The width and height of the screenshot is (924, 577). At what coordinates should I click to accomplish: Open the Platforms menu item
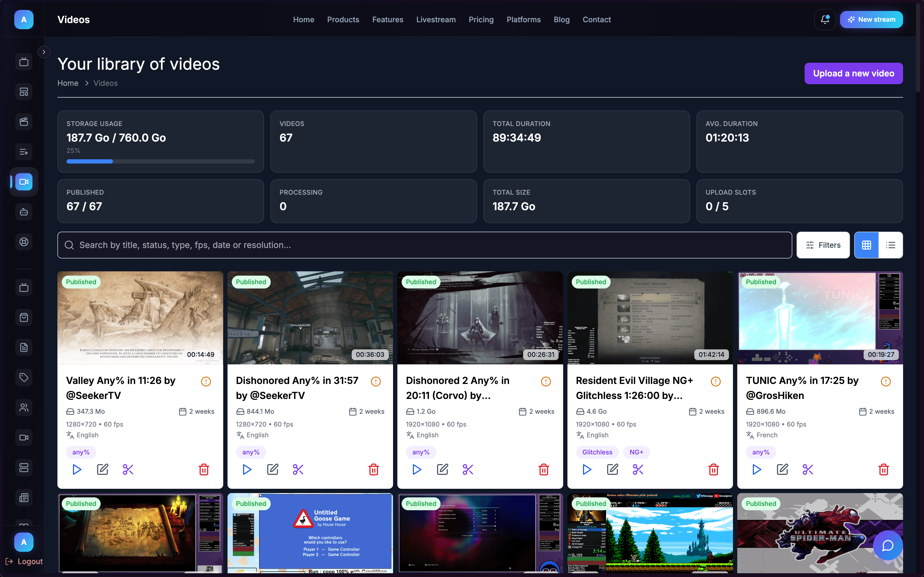523,20
